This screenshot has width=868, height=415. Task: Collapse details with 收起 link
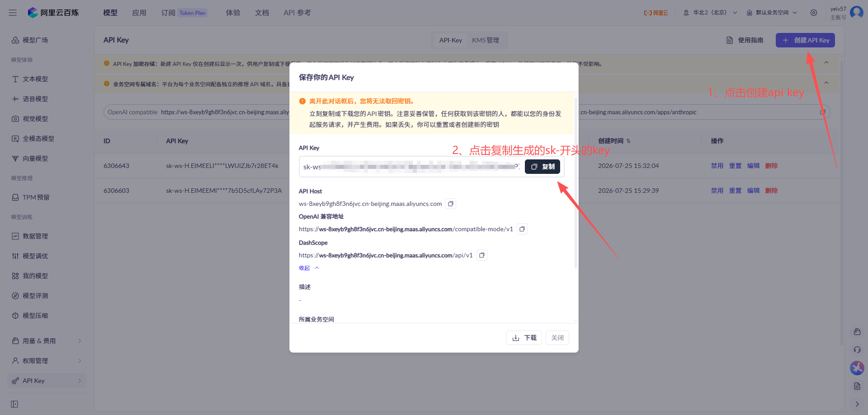(309, 268)
